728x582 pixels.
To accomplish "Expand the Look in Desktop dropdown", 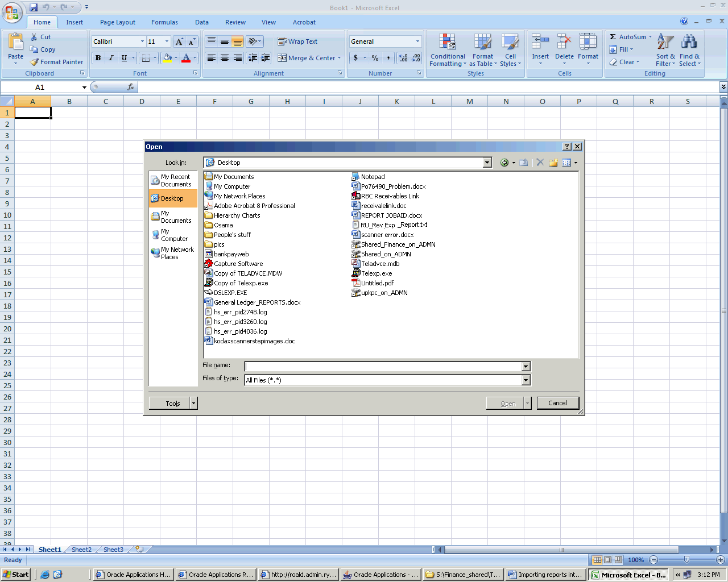I will point(487,163).
